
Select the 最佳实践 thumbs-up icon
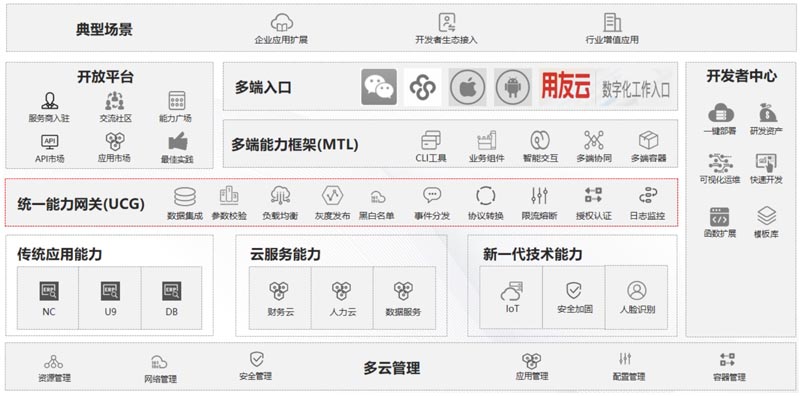pyautogui.click(x=178, y=141)
